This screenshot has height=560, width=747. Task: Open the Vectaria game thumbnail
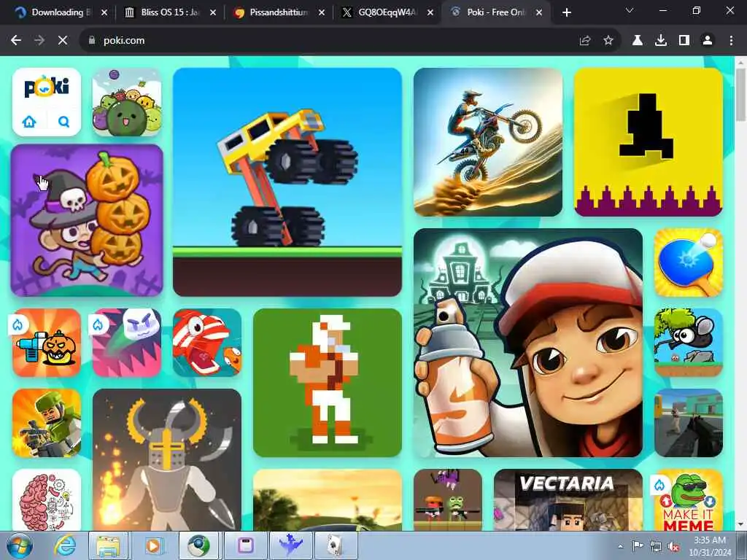pyautogui.click(x=568, y=499)
